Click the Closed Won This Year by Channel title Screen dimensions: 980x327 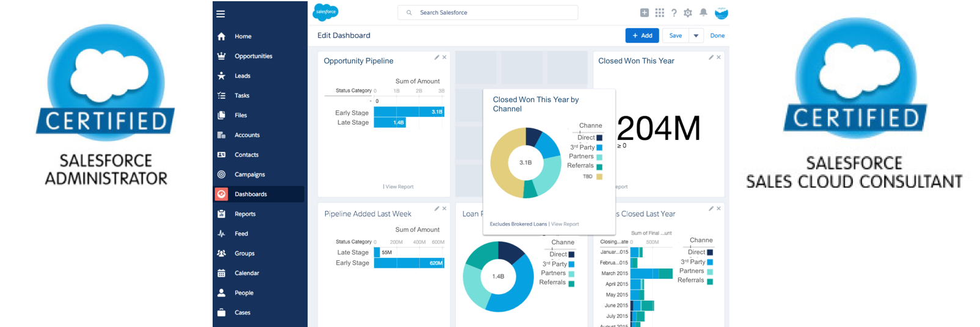tap(536, 104)
